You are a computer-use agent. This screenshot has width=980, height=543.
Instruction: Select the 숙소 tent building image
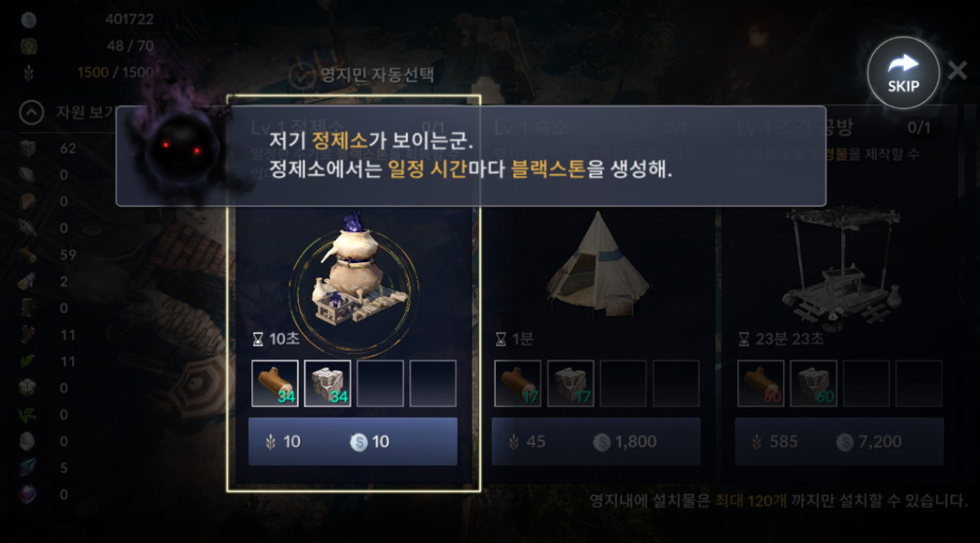click(x=597, y=264)
